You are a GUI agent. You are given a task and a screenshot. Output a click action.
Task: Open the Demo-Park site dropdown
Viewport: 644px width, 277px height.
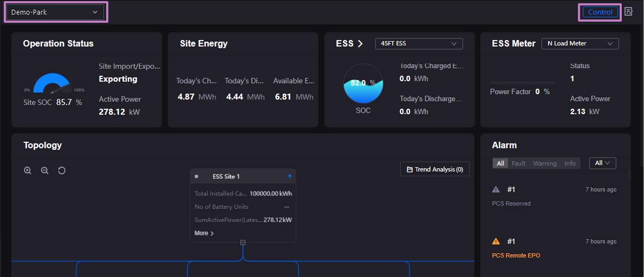click(55, 12)
